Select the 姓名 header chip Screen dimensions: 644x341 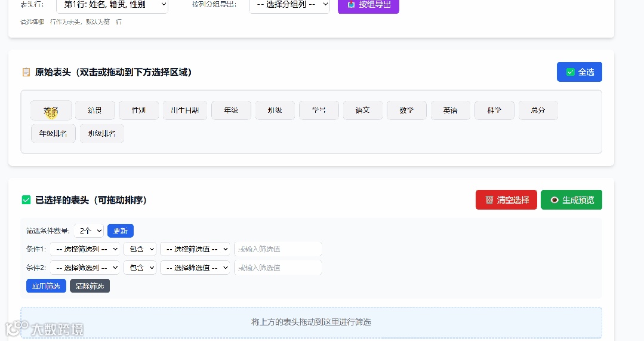(51, 110)
